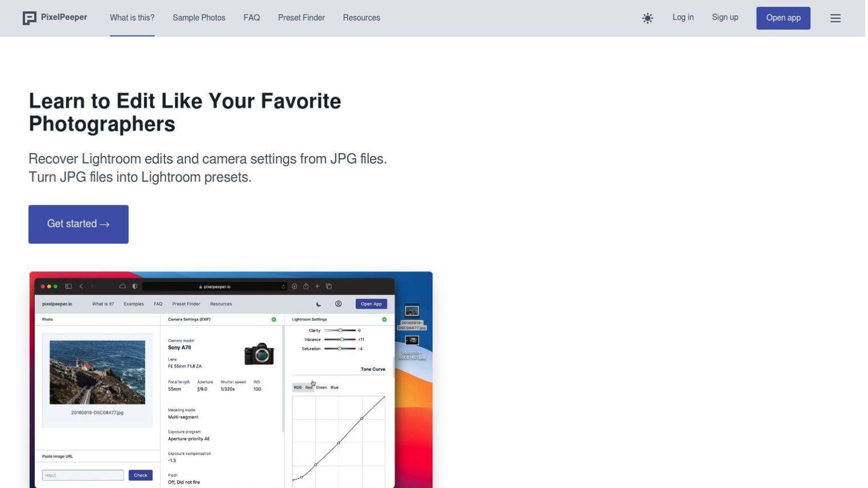The width and height of the screenshot is (868, 488).
Task: Click the Clarity slider in the preview
Action: [340, 330]
